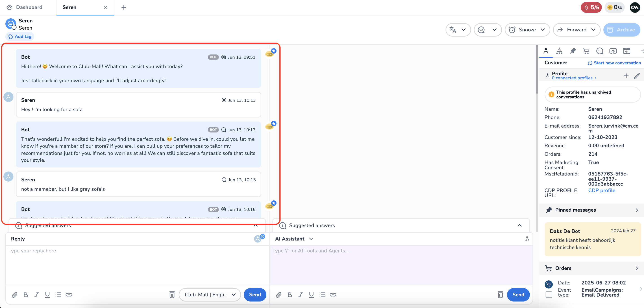644x308 pixels.
Task: Toggle underline in the AI Assistant toolbar
Action: [311, 295]
